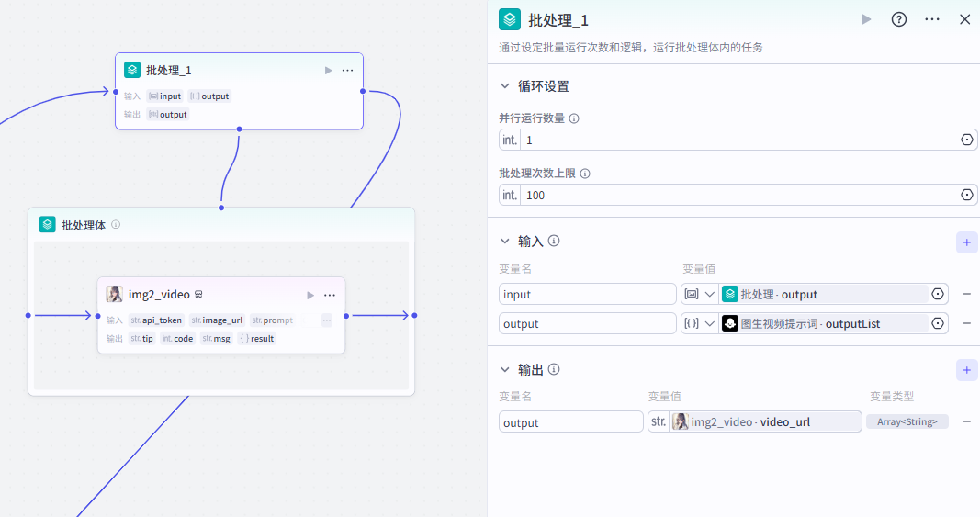The width and height of the screenshot is (980, 517).
Task: Run the img2_video node
Action: 310,295
